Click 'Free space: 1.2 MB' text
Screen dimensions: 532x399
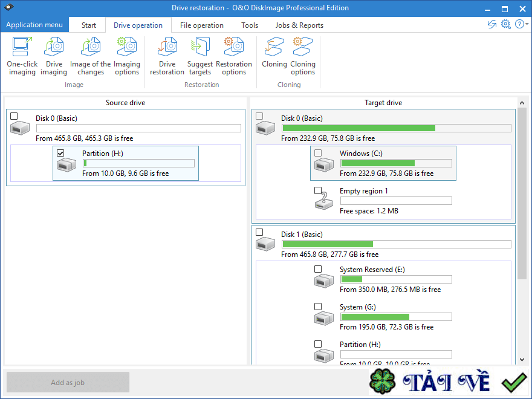pyautogui.click(x=369, y=211)
